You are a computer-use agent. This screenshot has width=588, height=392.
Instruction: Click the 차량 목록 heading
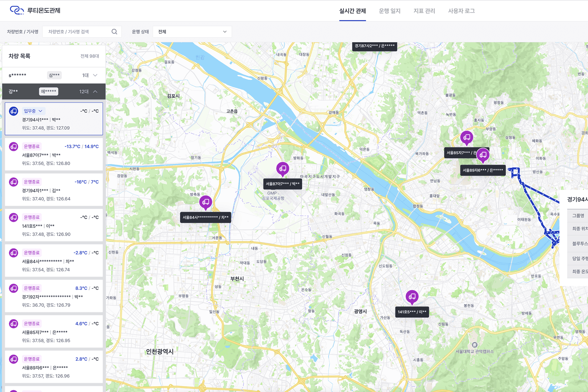19,56
